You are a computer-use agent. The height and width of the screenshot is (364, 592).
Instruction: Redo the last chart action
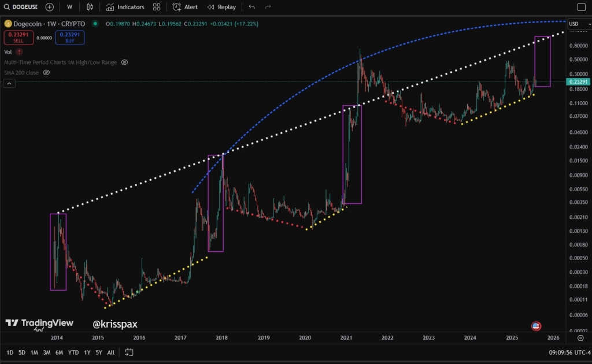268,7
